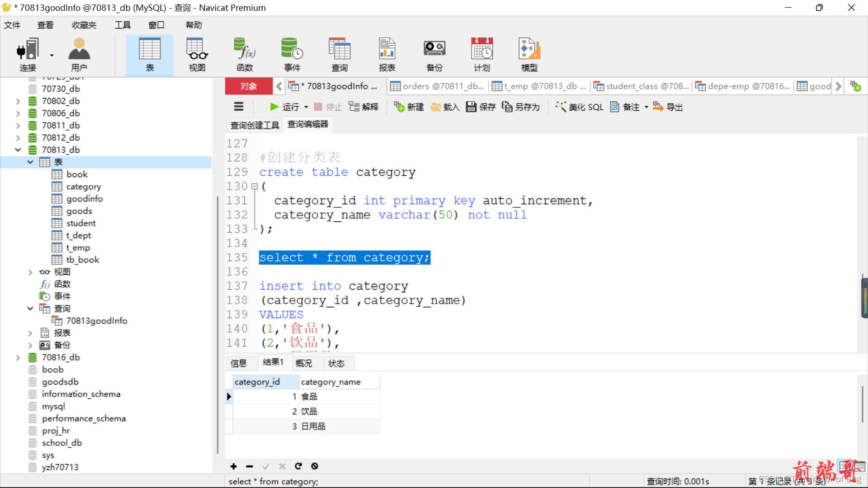Refresh results with the reload icon
The height and width of the screenshot is (488, 868).
tap(298, 466)
